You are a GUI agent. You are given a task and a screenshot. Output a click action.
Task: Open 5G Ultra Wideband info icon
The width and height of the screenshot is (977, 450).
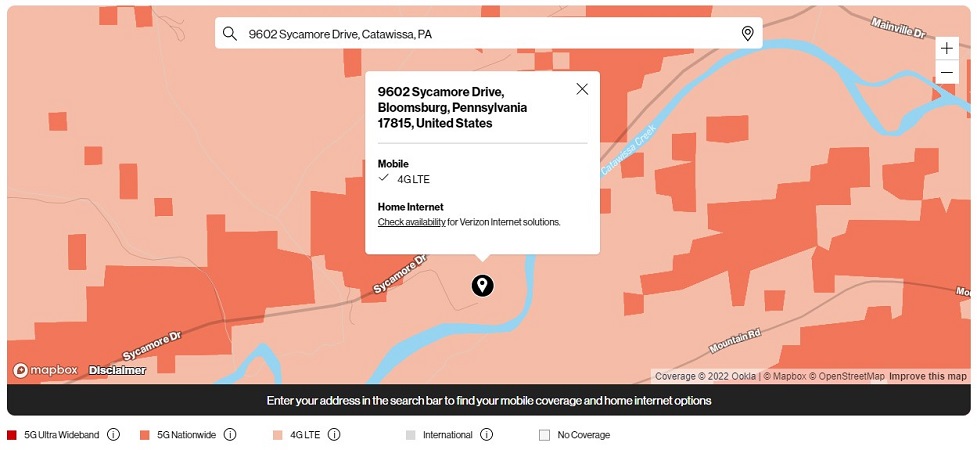click(113, 435)
